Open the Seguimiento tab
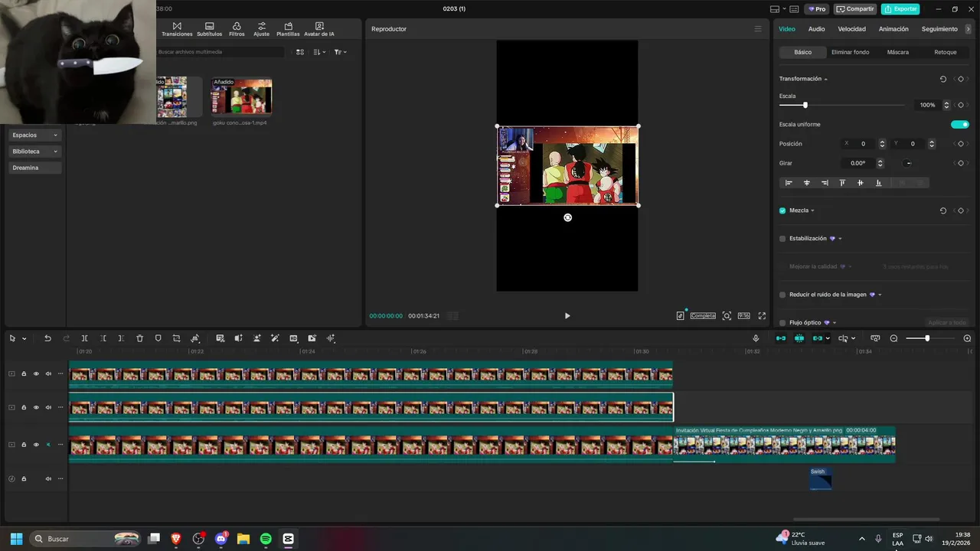The image size is (980, 551). [x=939, y=29]
